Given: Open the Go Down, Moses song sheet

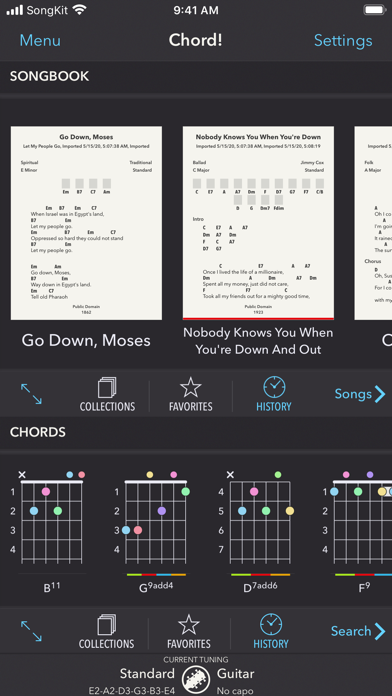Looking at the screenshot, I should [86, 223].
